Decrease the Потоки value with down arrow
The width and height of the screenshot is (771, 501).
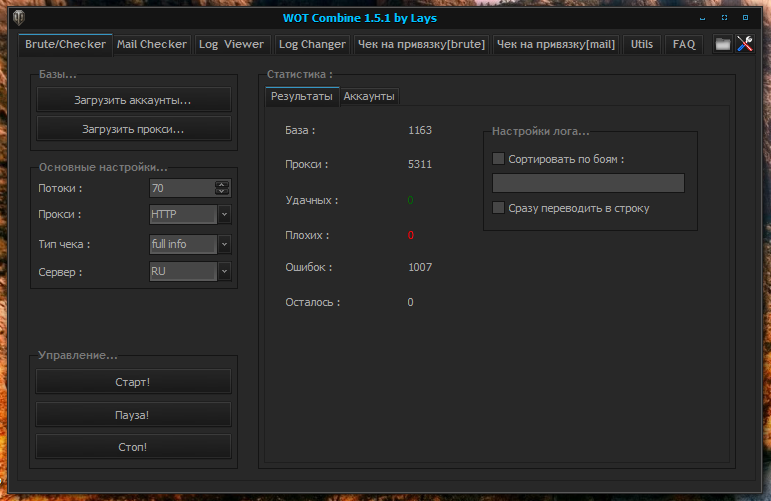click(x=222, y=191)
